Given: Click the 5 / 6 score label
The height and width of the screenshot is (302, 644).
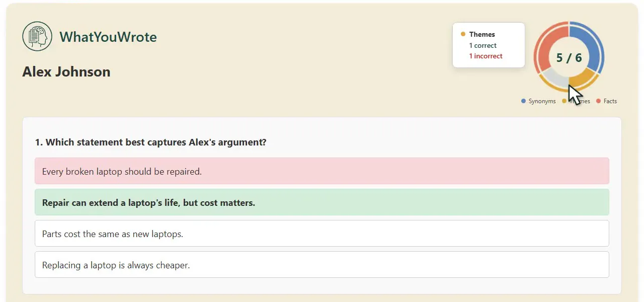Looking at the screenshot, I should tap(569, 57).
